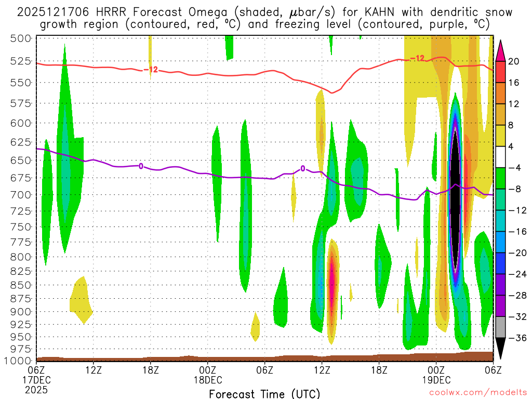Click the purple legend swatch near -28 to -32
Image resolution: width=532 pixels, height=399 pixels.
500,306
